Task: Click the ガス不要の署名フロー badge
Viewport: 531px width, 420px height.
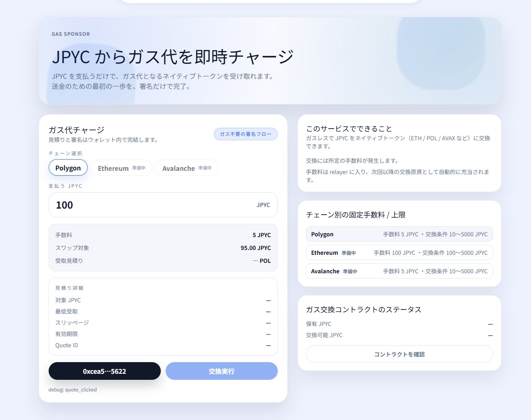Action: (246, 134)
